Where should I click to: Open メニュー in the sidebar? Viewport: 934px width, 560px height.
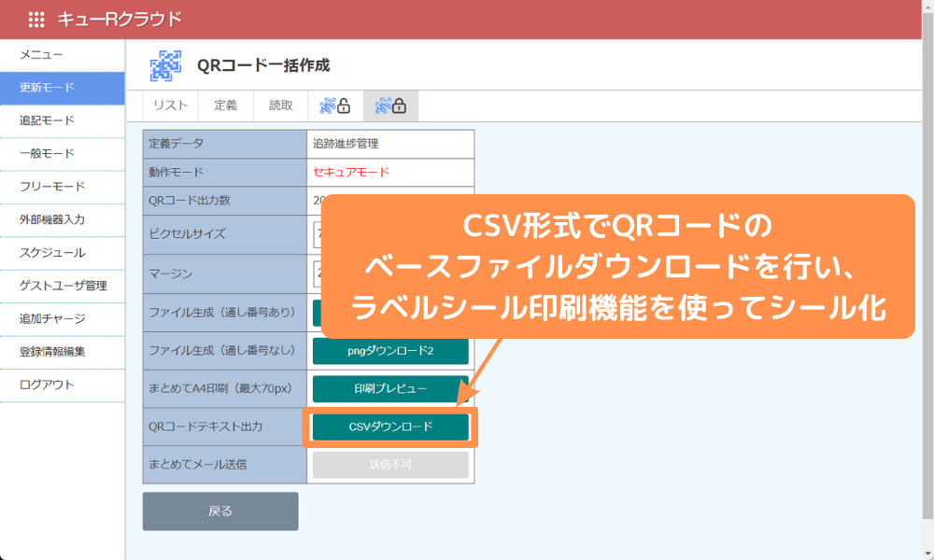click(x=62, y=55)
